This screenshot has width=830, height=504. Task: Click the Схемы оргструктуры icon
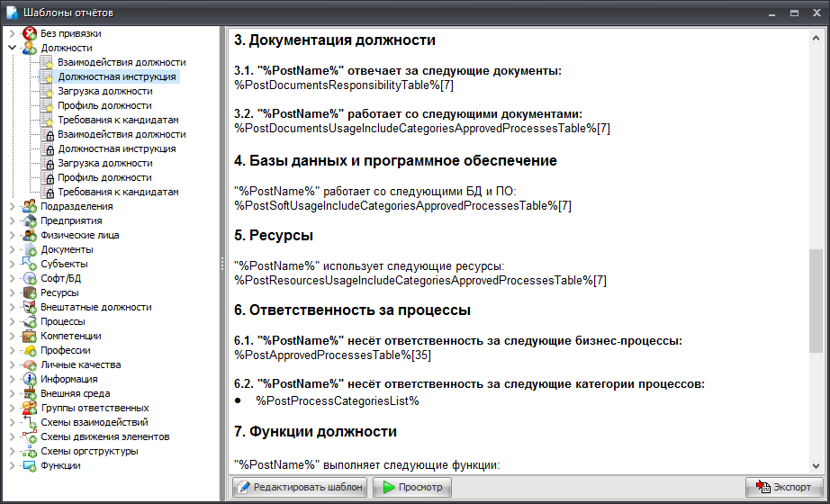(30, 451)
